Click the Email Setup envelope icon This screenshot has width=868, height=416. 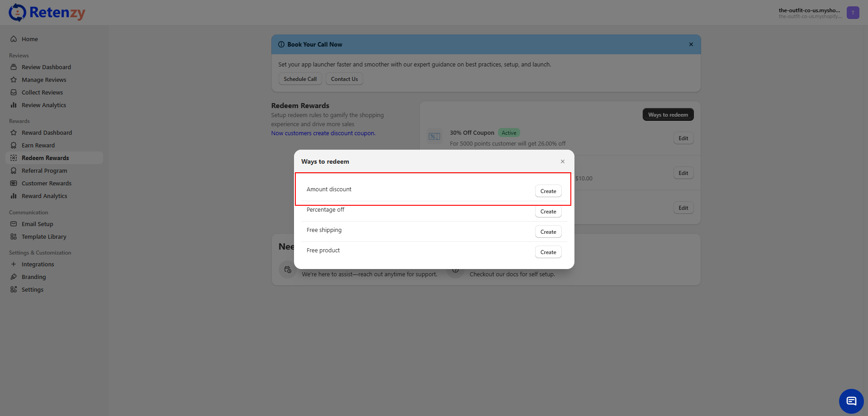(14, 224)
